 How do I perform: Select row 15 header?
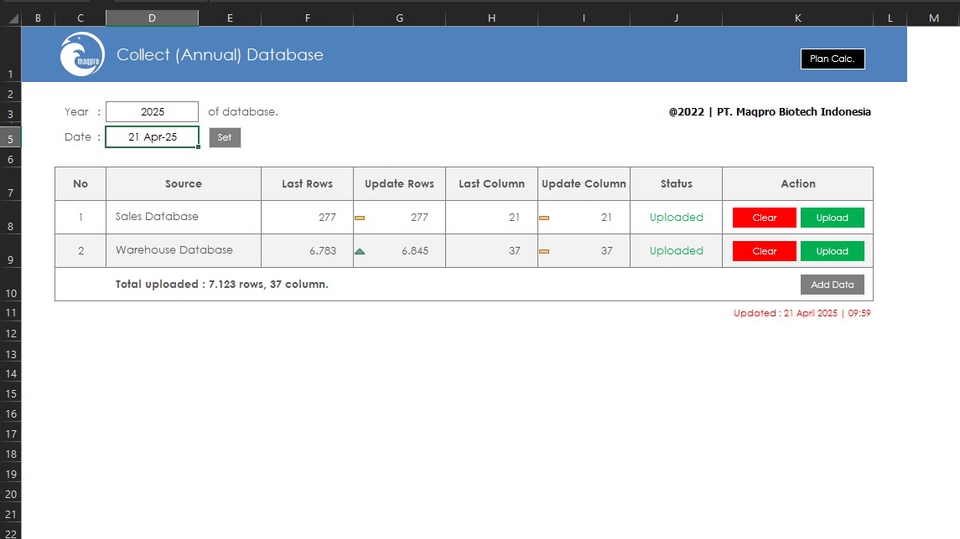[x=10, y=394]
